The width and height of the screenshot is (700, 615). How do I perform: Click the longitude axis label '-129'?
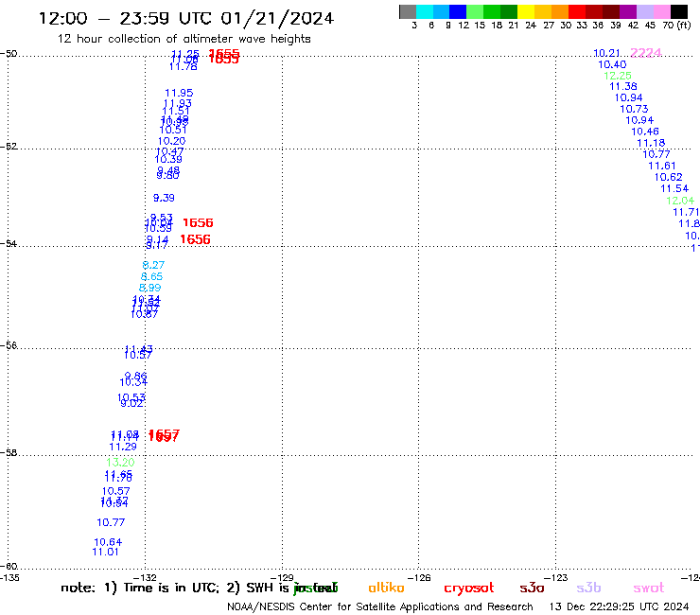click(282, 577)
